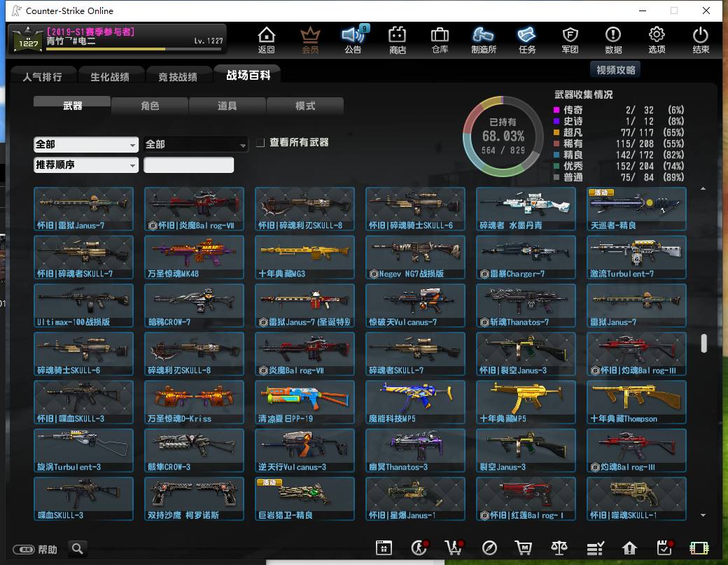
Task: Open the 仓库 inventory icon
Action: tap(440, 40)
